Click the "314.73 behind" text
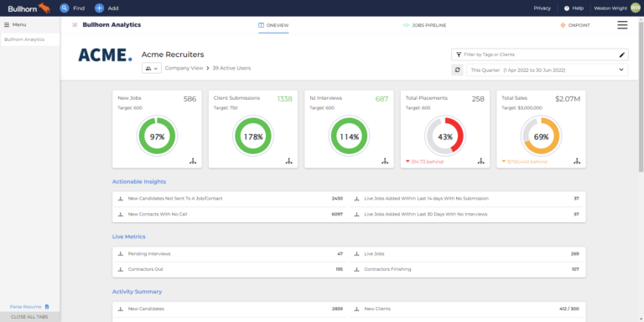The image size is (644, 322). 427,162
